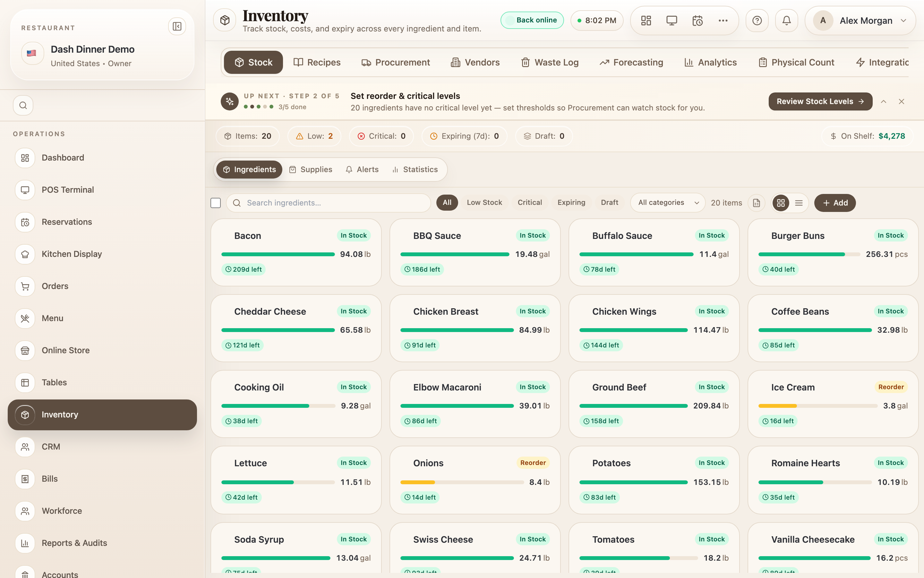Screen dimensions: 924x578
Task: Click the Inventory cube icon beside page title
Action: (225, 20)
